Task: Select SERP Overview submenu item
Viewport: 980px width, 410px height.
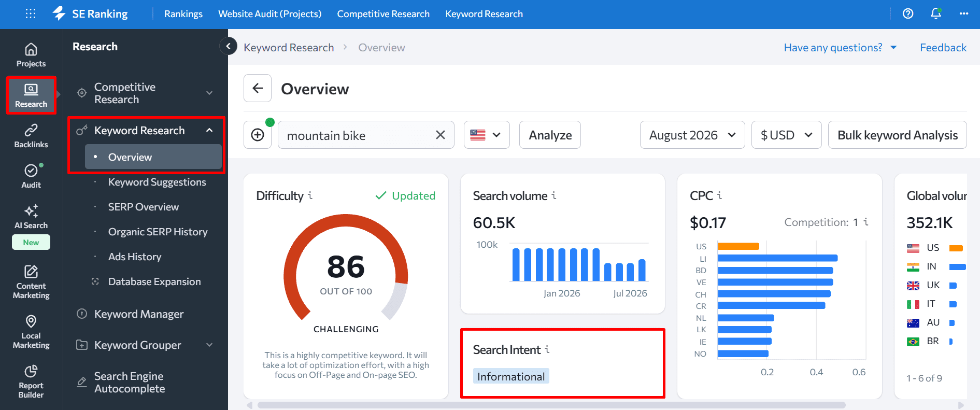Action: point(144,207)
